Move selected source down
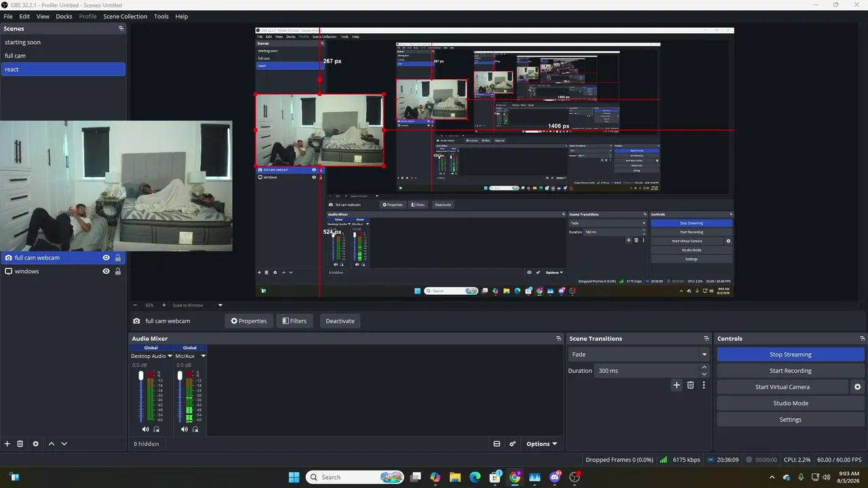Image resolution: width=868 pixels, height=488 pixels. pos(64,444)
